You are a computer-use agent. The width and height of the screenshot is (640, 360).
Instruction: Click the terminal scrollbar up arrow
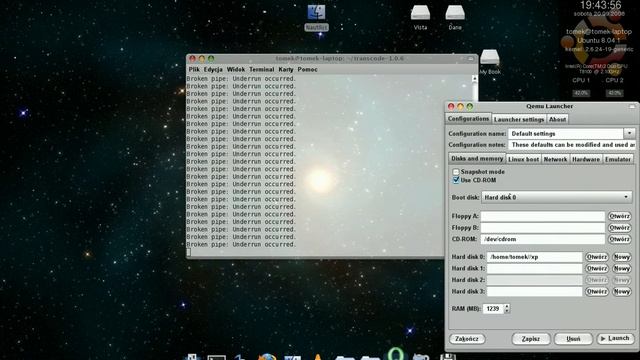click(474, 78)
